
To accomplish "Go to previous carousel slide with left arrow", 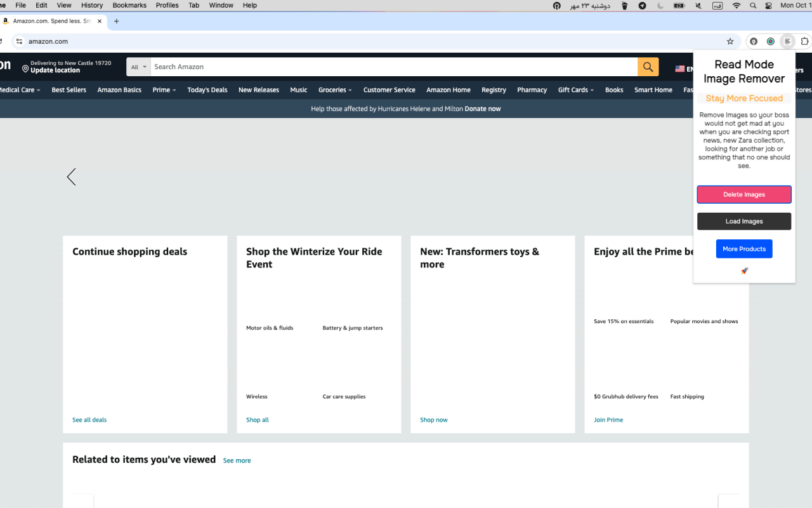I will click(x=71, y=177).
